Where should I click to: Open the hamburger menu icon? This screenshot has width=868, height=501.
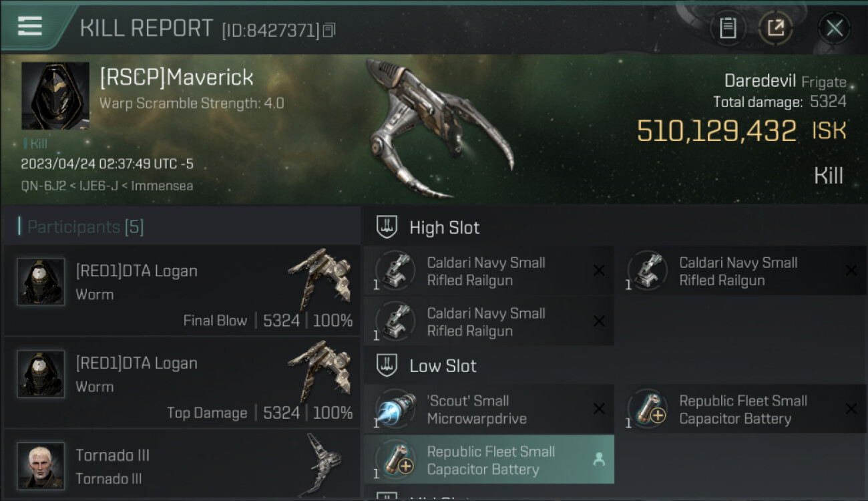30,26
